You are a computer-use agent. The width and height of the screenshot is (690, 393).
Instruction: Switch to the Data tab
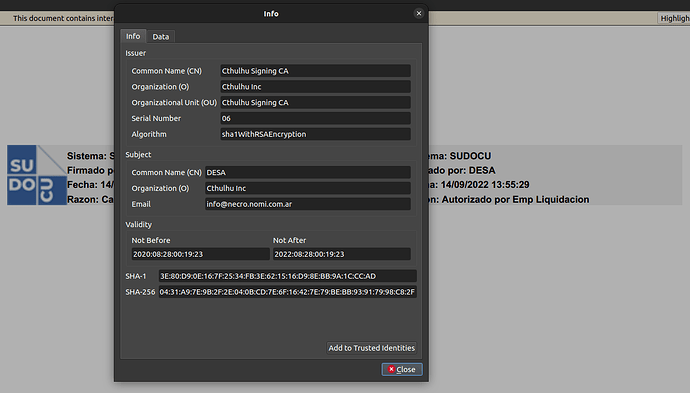coord(161,37)
